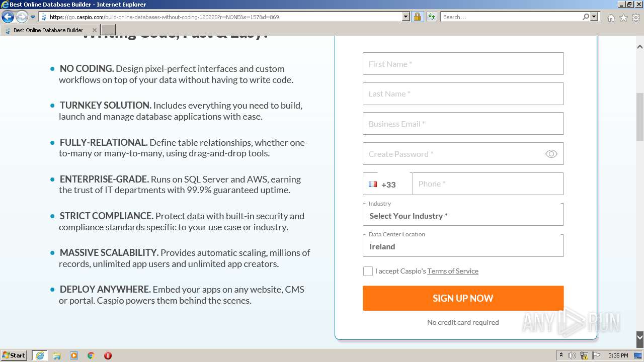This screenshot has height=362, width=644.
Task: Toggle password visibility eye icon
Action: [x=551, y=154]
